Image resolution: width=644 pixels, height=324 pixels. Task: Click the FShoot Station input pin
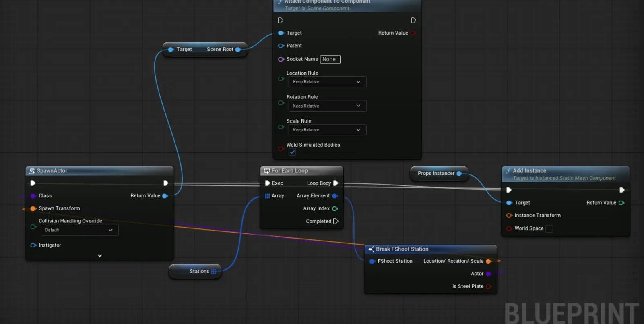372,261
